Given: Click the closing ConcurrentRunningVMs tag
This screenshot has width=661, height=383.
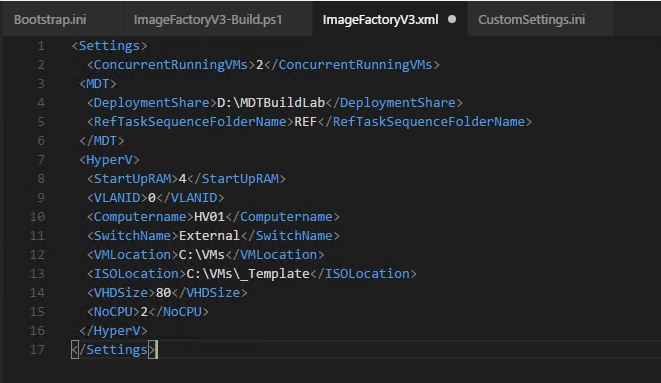Looking at the screenshot, I should (x=353, y=64).
